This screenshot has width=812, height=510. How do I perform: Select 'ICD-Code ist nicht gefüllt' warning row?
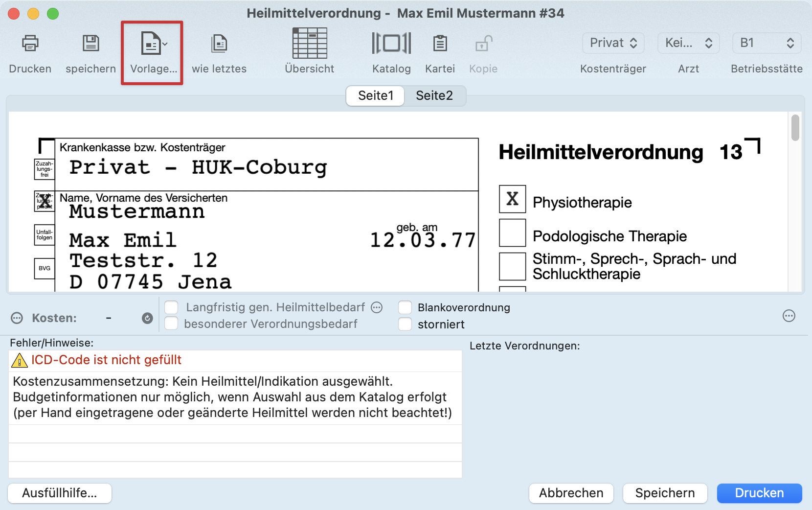coord(235,360)
